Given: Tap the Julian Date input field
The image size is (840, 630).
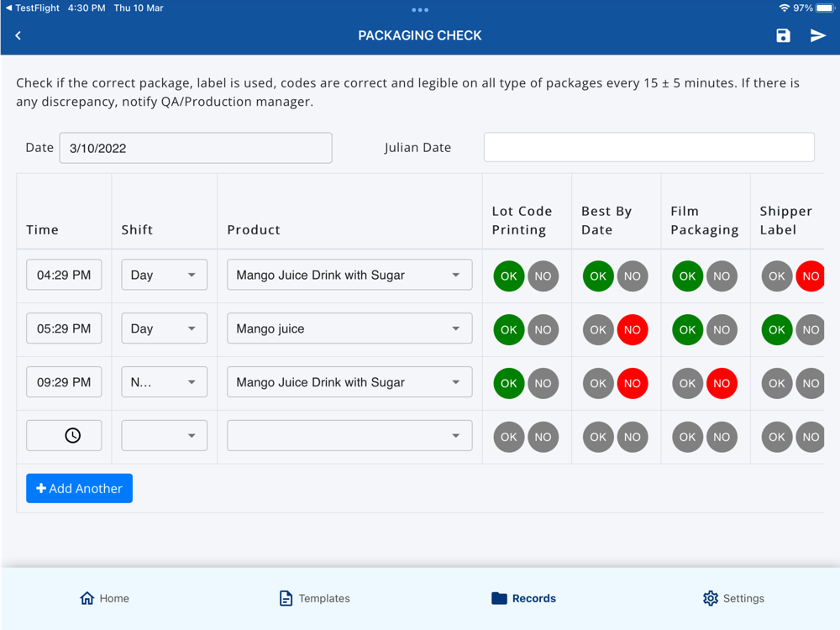Looking at the screenshot, I should [648, 147].
